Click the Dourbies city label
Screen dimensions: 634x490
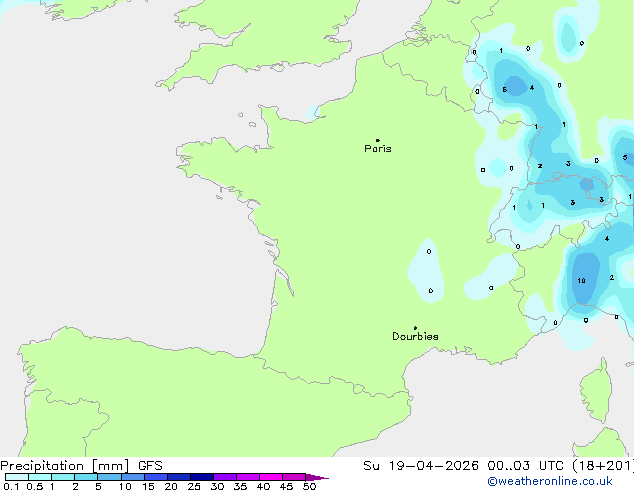click(415, 336)
